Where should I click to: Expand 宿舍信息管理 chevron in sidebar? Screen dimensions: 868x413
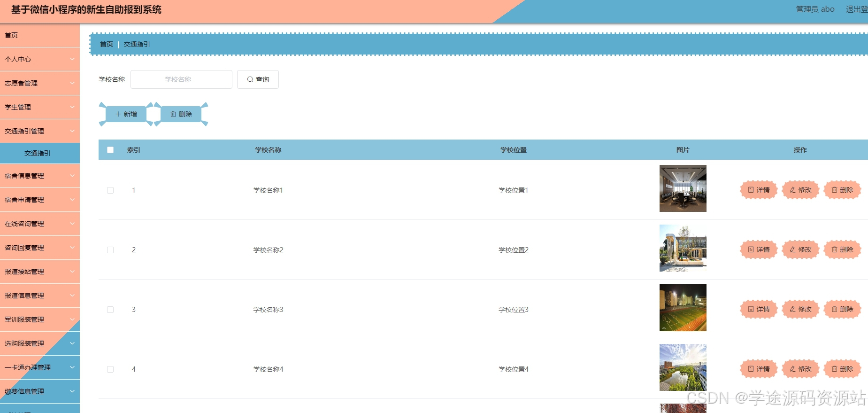click(72, 176)
